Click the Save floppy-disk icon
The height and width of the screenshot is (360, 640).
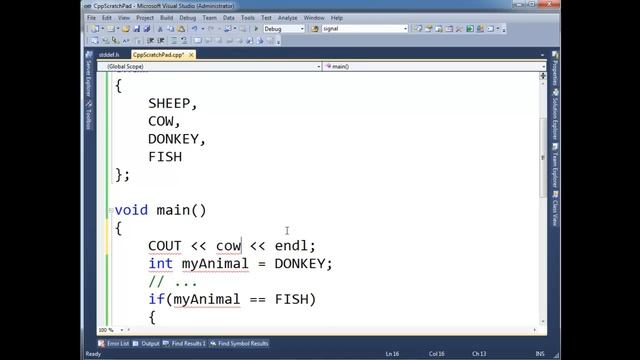137,29
